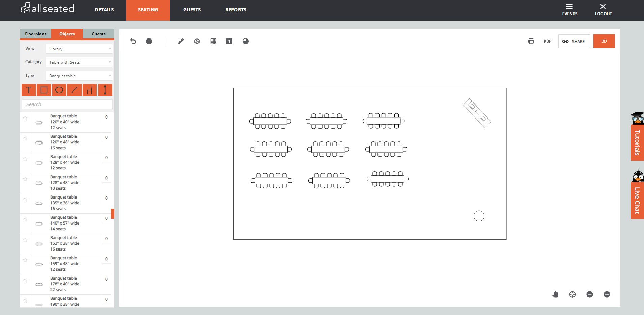Image resolution: width=644 pixels, height=315 pixels.
Task: Click the undo arrow icon
Action: point(133,41)
